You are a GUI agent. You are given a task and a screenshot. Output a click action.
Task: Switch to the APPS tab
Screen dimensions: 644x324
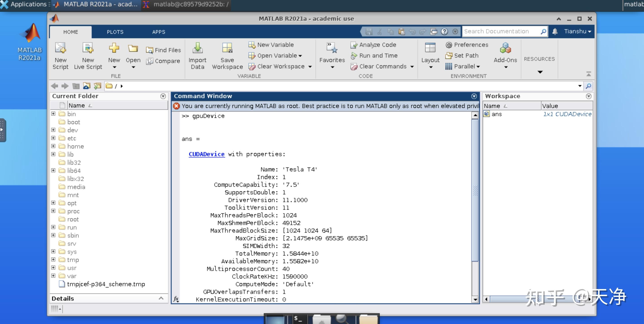[x=158, y=32]
